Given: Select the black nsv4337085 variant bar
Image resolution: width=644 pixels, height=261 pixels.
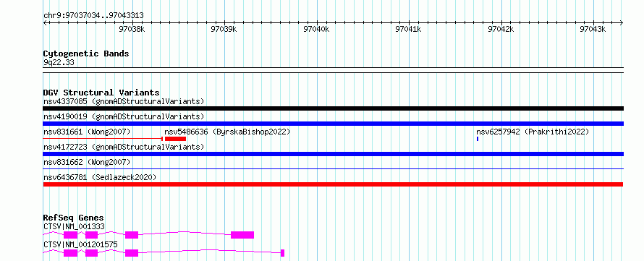Looking at the screenshot, I should [333, 108].
